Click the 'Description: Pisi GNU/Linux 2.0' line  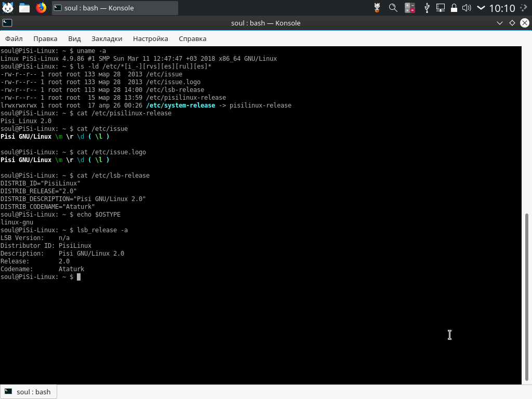62,254
